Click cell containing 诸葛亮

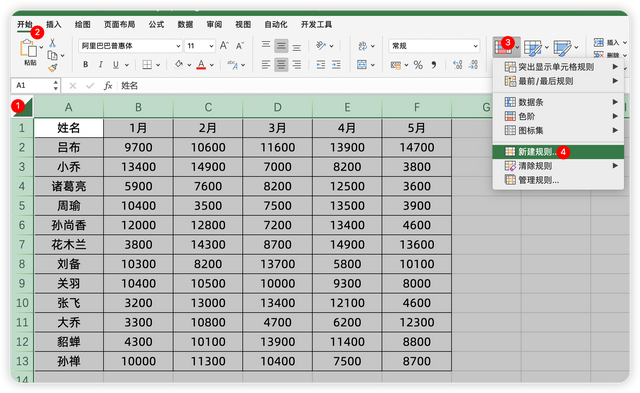click(x=69, y=186)
